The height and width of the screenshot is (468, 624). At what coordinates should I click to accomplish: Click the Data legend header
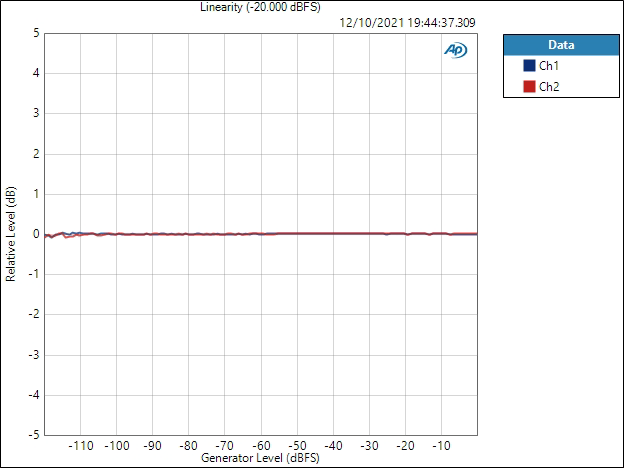[x=561, y=45]
